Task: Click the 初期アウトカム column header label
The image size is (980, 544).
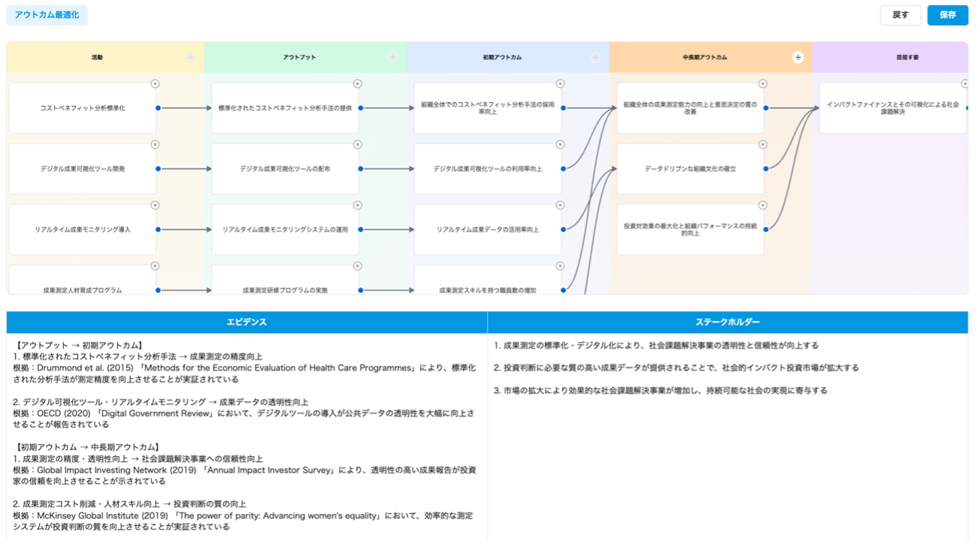Action: 502,57
